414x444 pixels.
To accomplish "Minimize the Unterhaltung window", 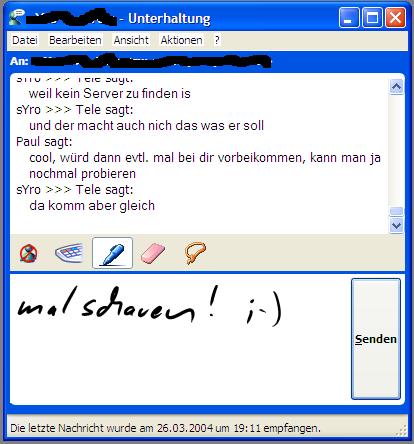I will 349,18.
